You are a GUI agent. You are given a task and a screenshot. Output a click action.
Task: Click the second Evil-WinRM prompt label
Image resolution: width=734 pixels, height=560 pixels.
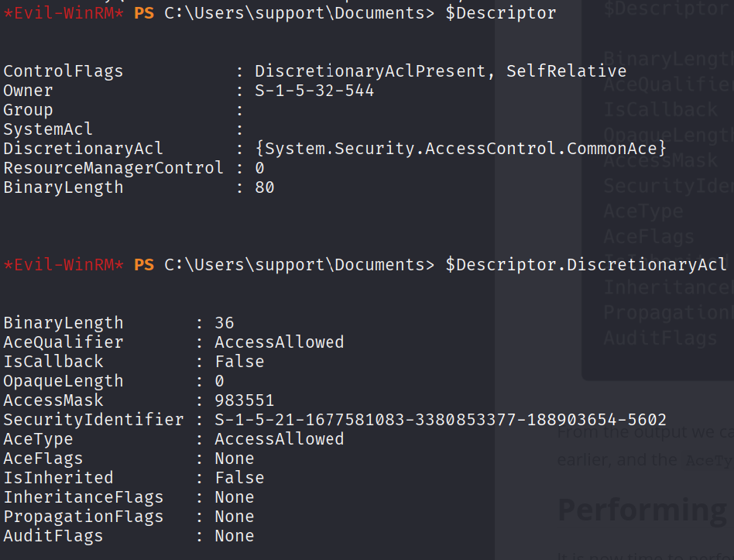pyautogui.click(x=63, y=265)
